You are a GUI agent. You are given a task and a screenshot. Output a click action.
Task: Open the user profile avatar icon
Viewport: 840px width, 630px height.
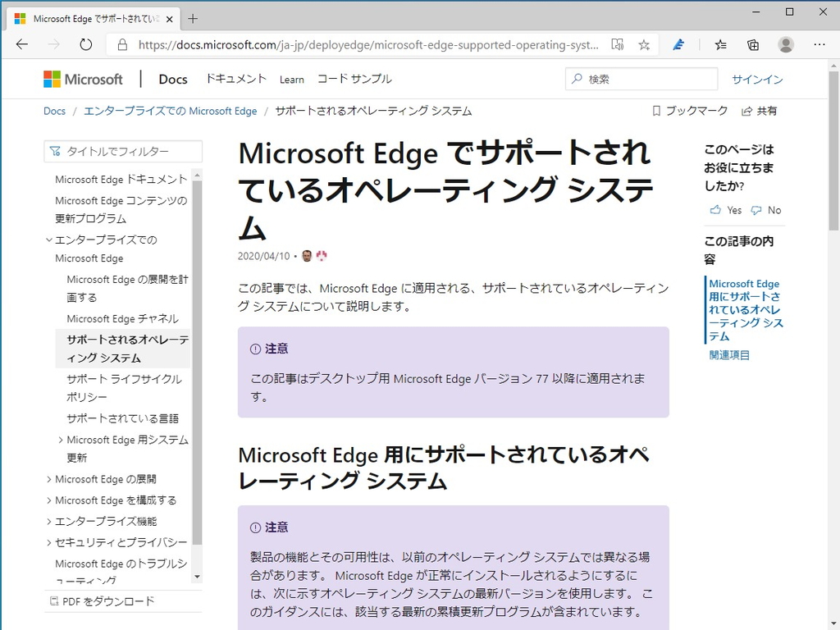tap(786, 45)
